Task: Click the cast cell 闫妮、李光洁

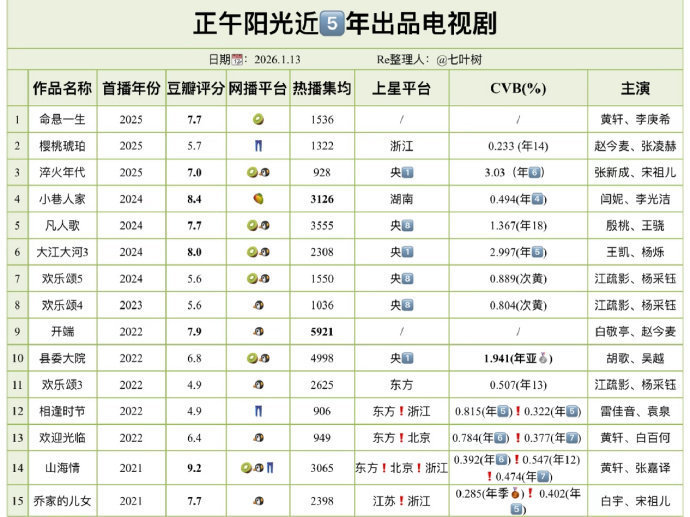Action: click(x=635, y=199)
